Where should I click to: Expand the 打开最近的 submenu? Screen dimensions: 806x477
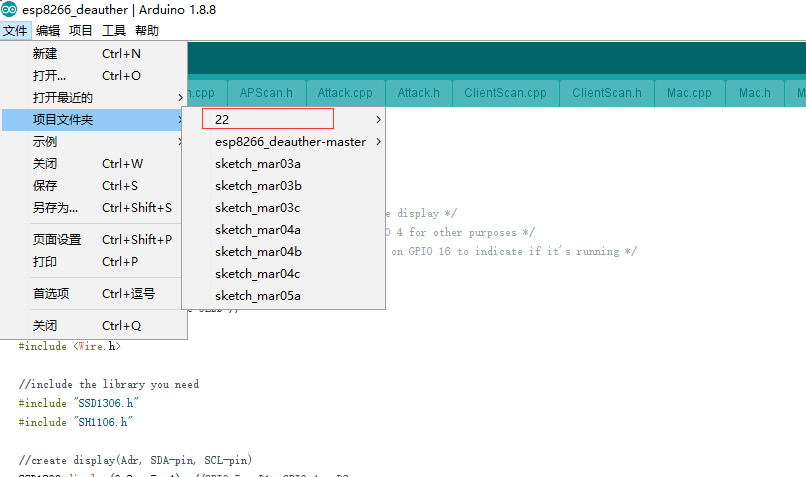coord(63,98)
